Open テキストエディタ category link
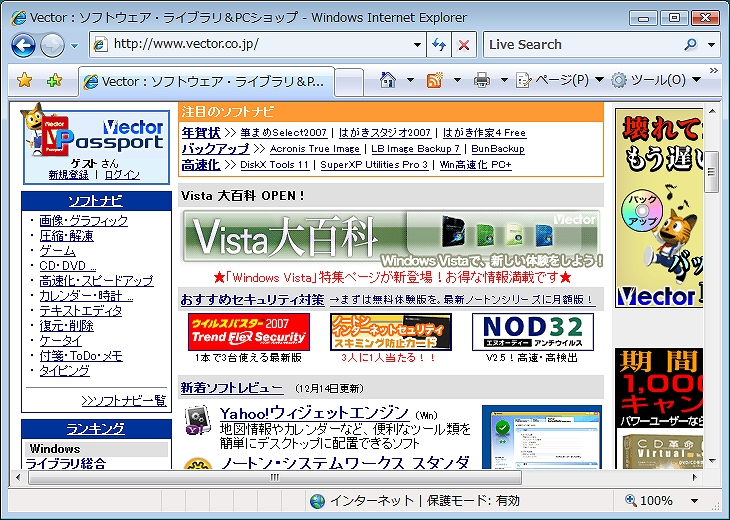This screenshot has width=730, height=520. click(81, 311)
